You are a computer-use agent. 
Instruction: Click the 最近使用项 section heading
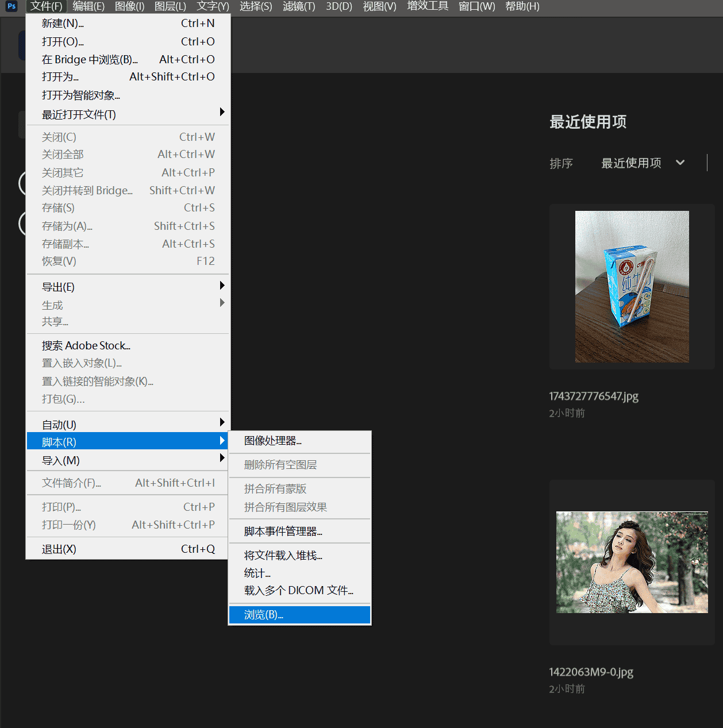coord(588,122)
